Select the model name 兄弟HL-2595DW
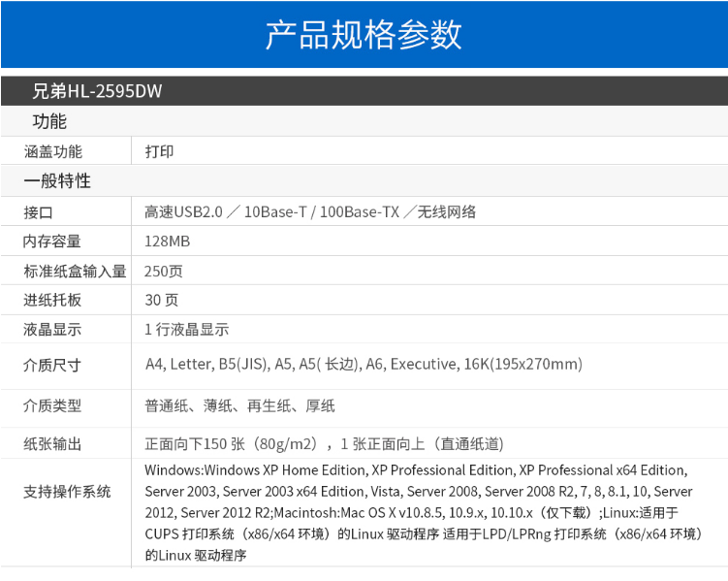728x581 pixels. pyautogui.click(x=97, y=91)
